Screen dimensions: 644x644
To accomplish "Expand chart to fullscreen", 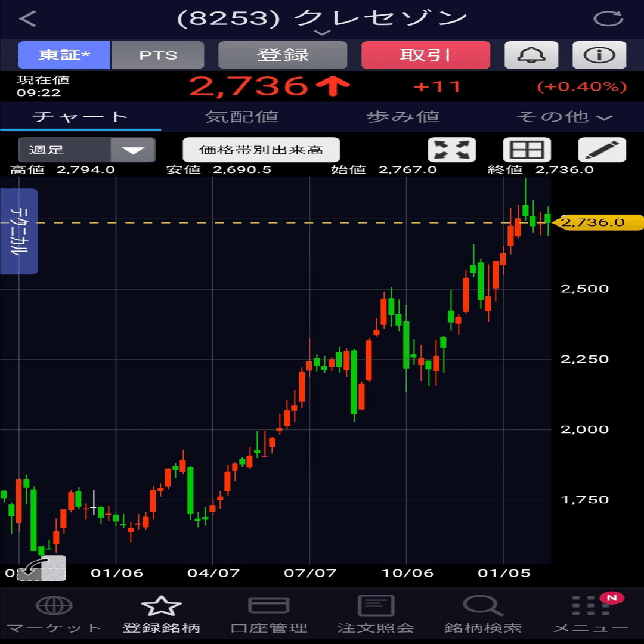I will tap(452, 150).
